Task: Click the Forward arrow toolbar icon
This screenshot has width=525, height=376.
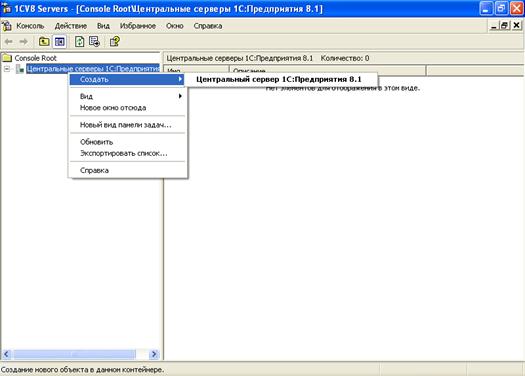Action: (23, 42)
